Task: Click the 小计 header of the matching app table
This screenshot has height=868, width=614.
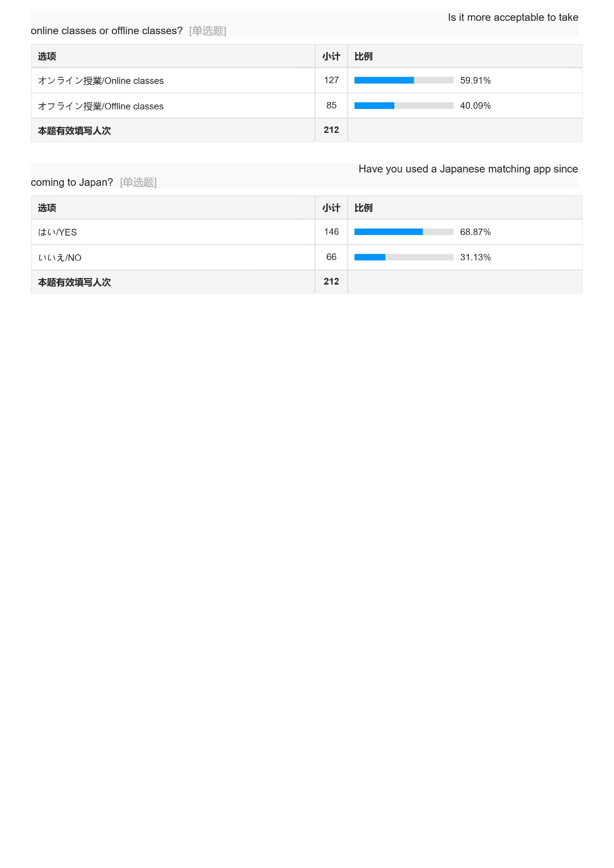Action: coord(331,208)
